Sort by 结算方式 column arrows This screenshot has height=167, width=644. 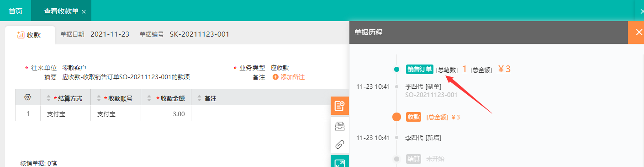point(49,98)
